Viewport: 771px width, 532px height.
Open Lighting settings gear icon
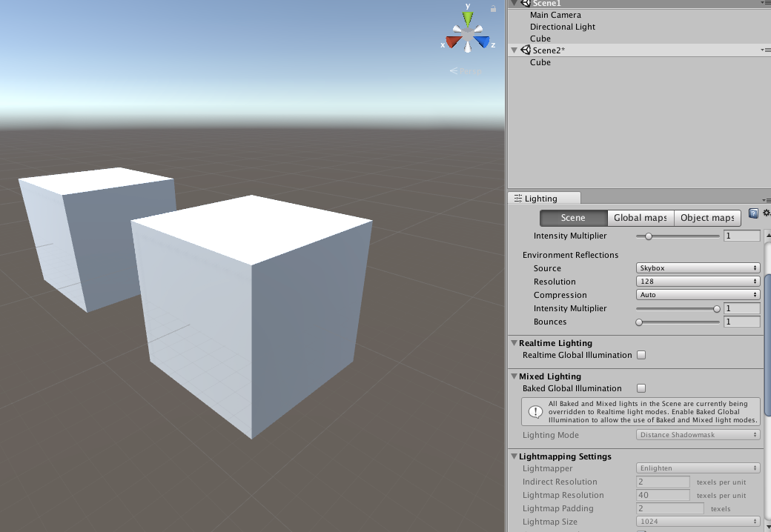766,213
